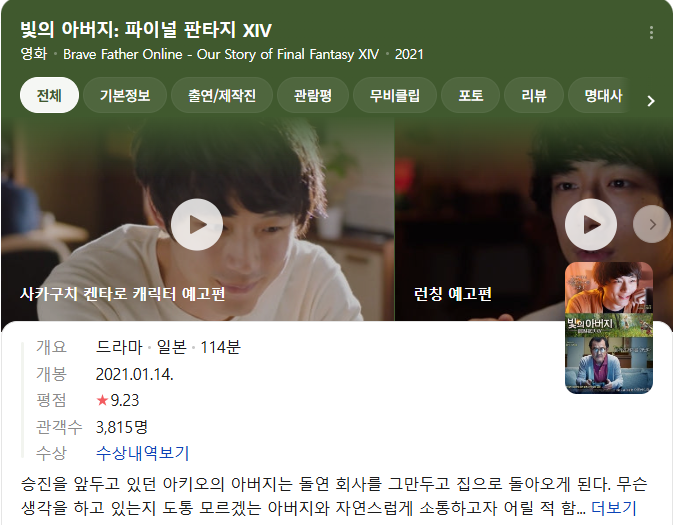This screenshot has height=525, width=673.
Task: Open the 무비클립 tab
Action: coord(395,95)
